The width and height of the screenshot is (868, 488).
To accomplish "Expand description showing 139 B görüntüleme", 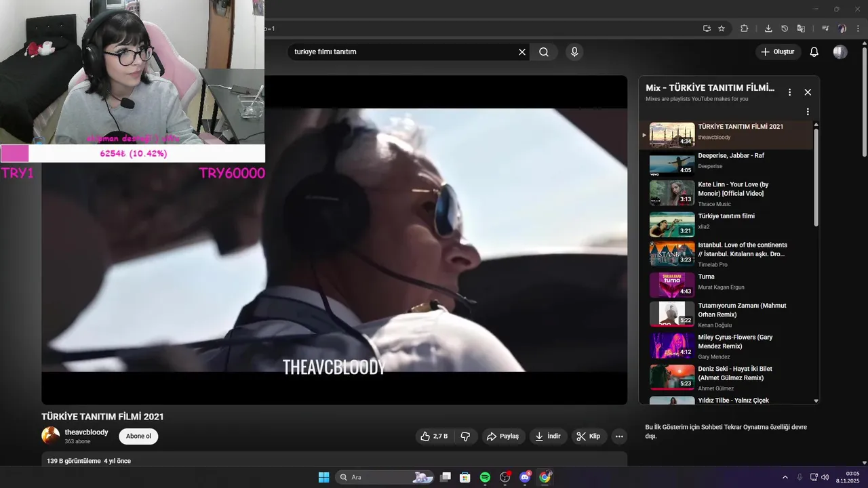I will (x=334, y=461).
